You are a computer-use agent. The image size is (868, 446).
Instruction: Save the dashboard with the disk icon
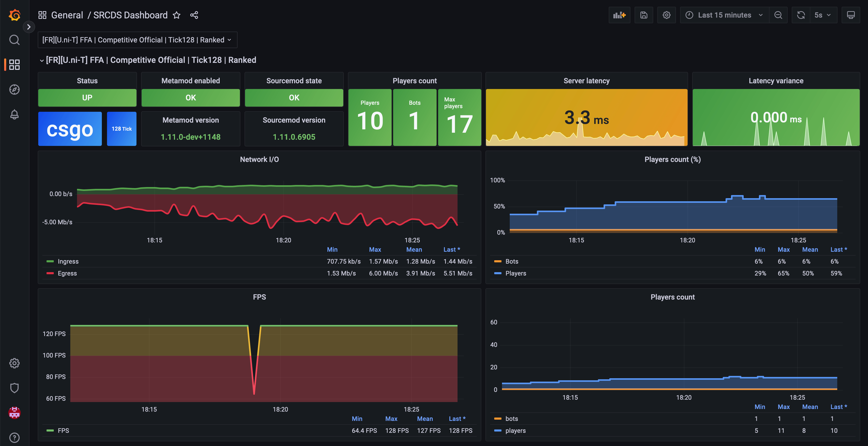(644, 15)
